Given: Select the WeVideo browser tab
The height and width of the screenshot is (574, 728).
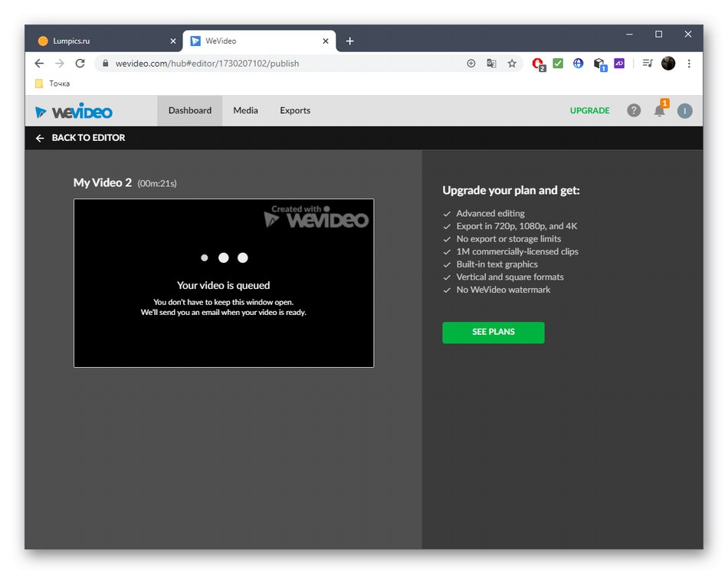Looking at the screenshot, I should [x=259, y=41].
